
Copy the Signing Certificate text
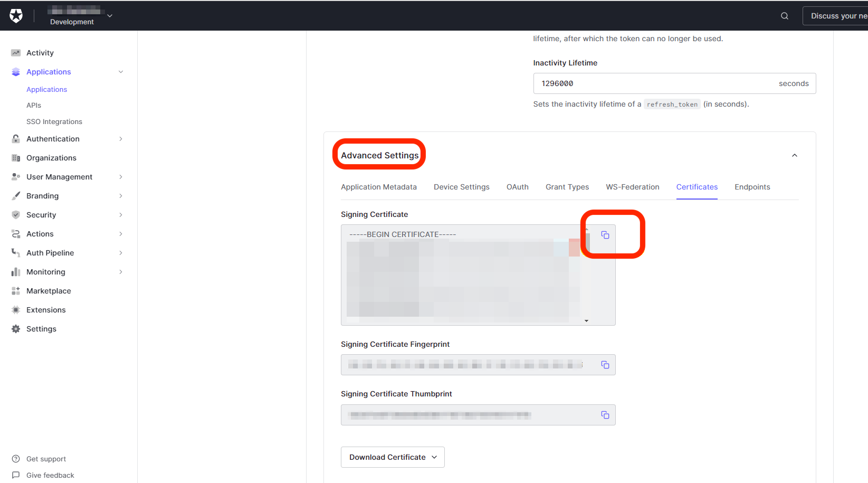605,235
